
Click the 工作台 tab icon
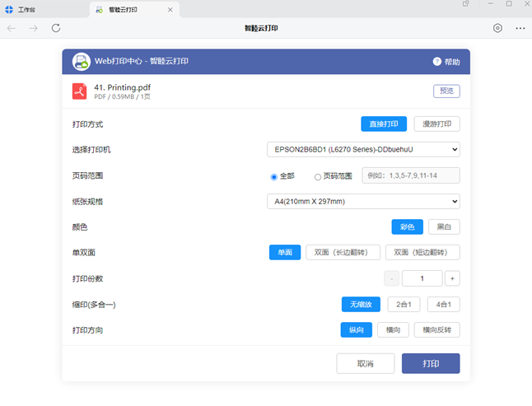point(9,10)
